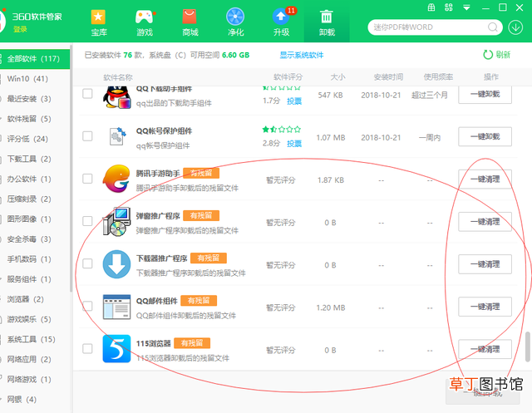532x413 pixels.
Task: Click the 刷新 refresh icon
Action: pos(488,55)
